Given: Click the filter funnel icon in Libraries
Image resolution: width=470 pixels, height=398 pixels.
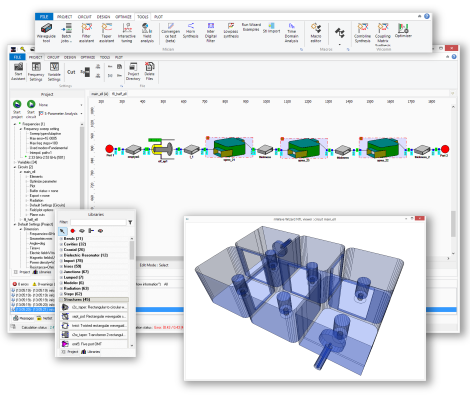Looking at the screenshot, I should pos(130,222).
